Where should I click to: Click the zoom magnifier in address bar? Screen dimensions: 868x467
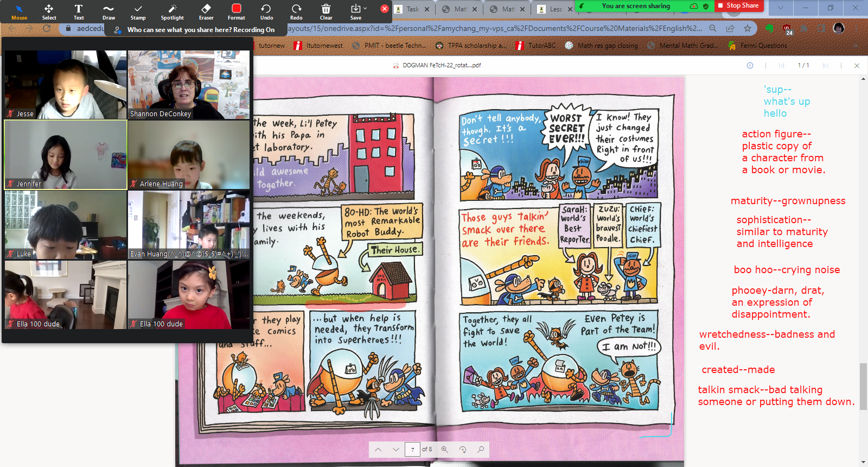tap(713, 28)
